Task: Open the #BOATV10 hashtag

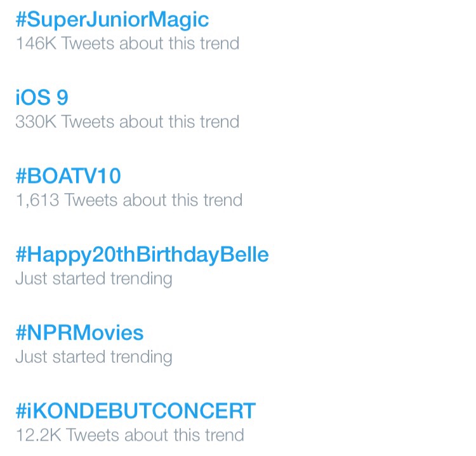Action: pos(68,176)
